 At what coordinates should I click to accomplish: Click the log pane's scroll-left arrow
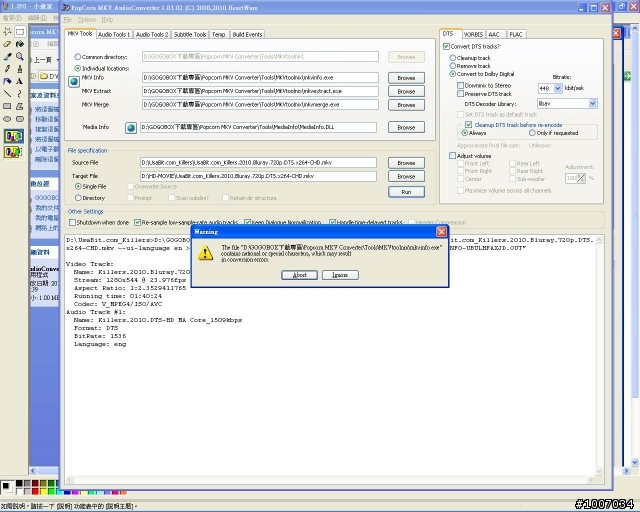pyautogui.click(x=70, y=480)
